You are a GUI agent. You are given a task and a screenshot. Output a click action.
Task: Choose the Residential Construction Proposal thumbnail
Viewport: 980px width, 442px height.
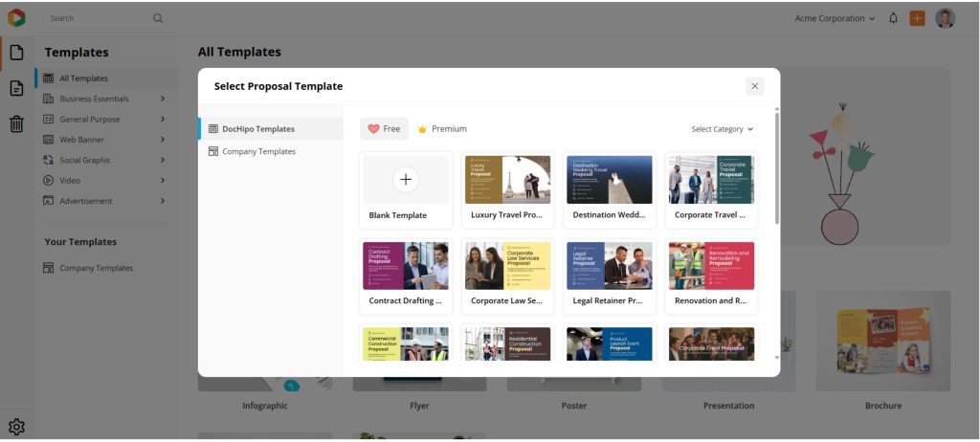pos(507,343)
